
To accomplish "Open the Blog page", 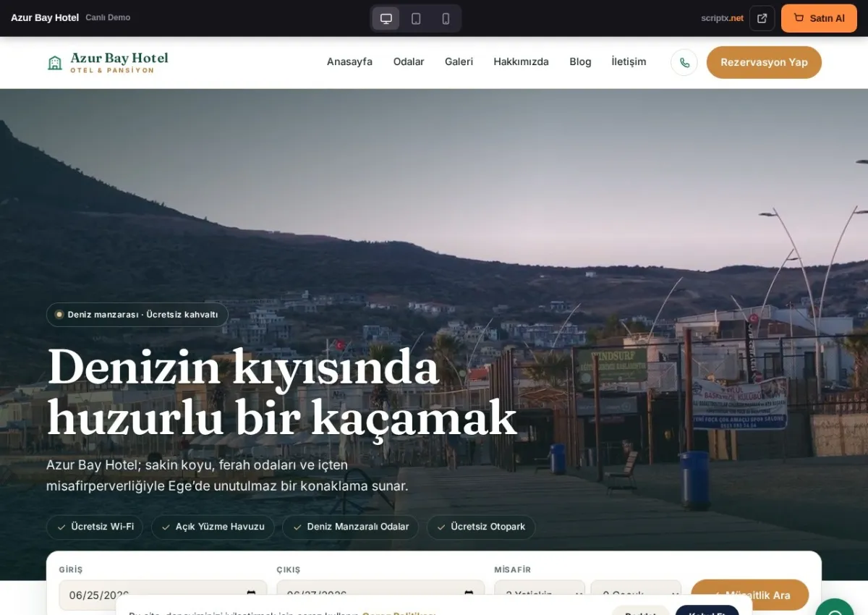I will tap(580, 62).
